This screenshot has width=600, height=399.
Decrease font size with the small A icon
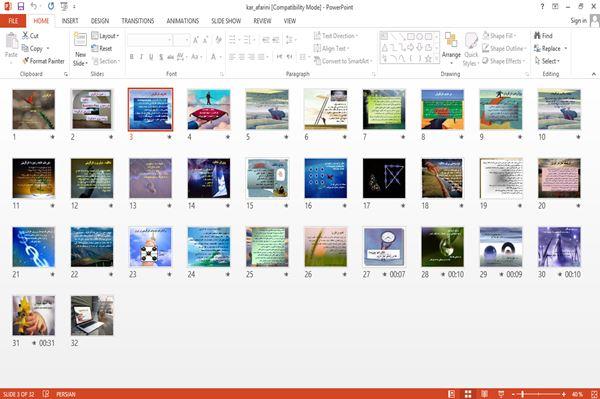tap(205, 40)
